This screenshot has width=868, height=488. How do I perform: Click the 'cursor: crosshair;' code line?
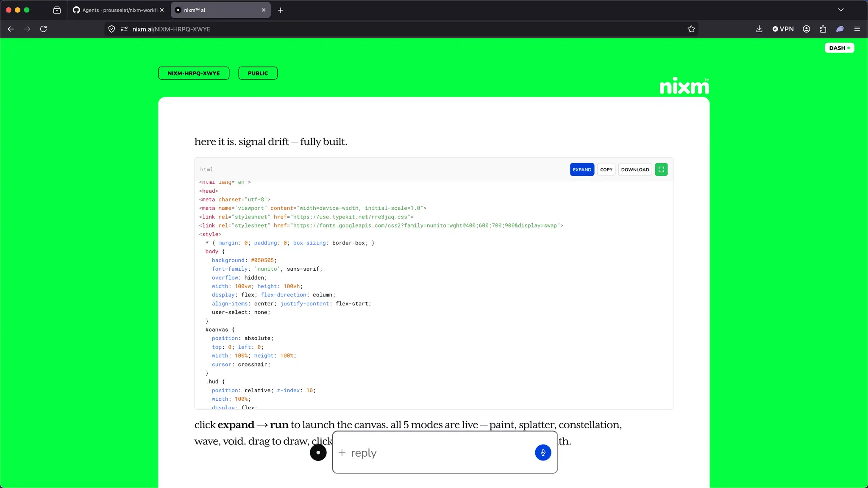(x=241, y=364)
